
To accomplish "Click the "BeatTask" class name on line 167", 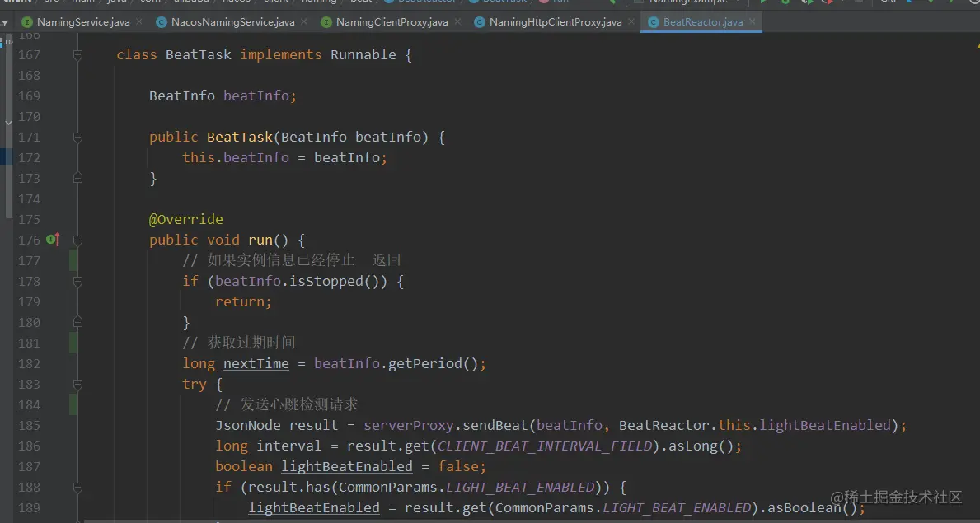I will pos(199,55).
